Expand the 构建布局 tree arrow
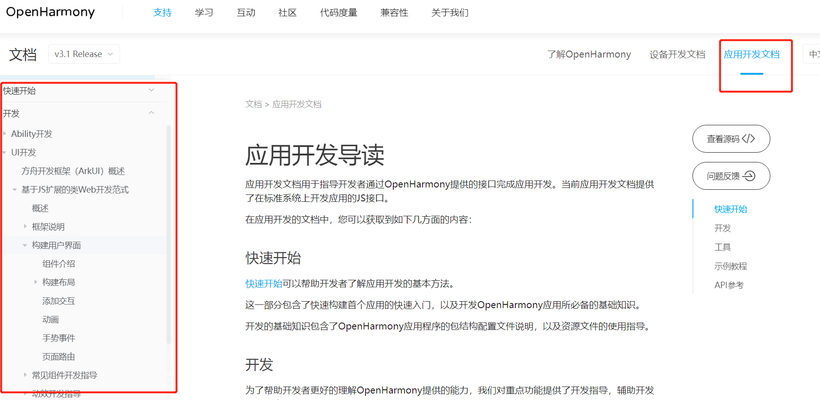The image size is (820, 400). [36, 282]
